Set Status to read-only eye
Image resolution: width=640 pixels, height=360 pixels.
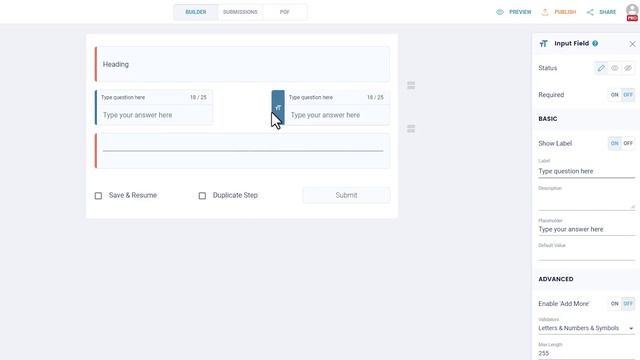(615, 68)
